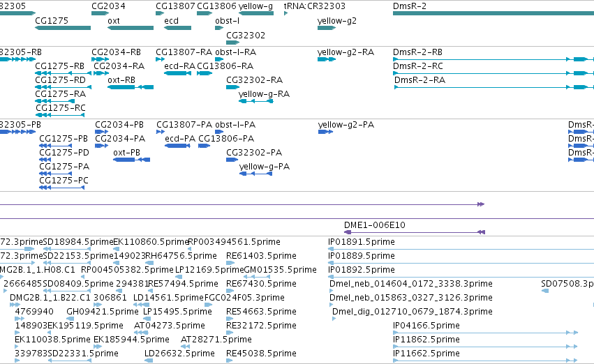
Task: Select the CG2034-RA transcript label
Action: [119, 66]
